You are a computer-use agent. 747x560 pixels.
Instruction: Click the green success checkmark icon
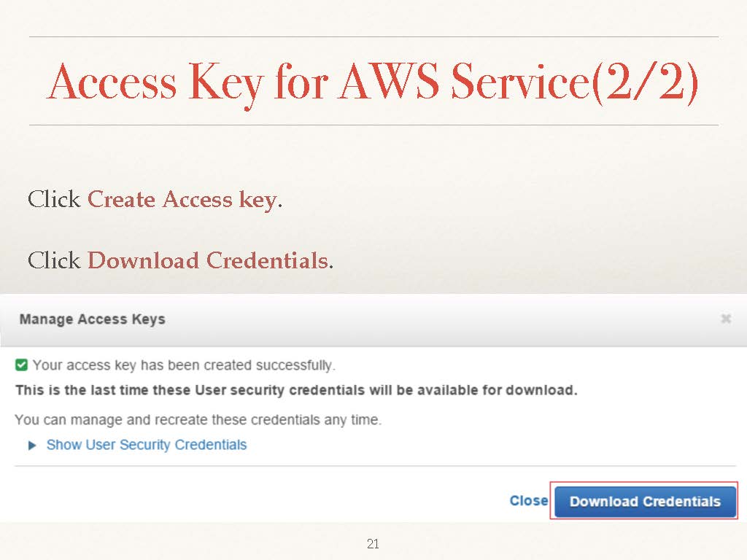coord(22,365)
